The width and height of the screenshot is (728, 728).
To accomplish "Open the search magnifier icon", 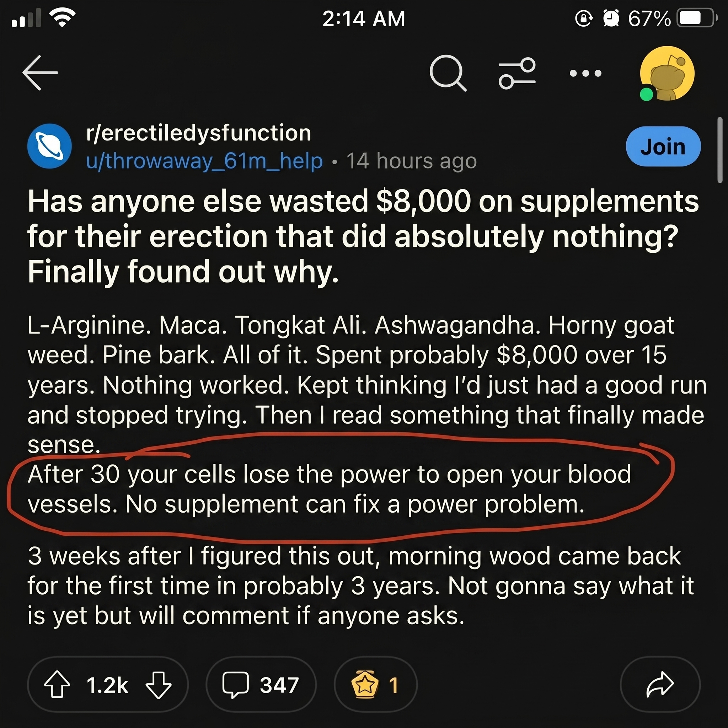I will [x=448, y=73].
